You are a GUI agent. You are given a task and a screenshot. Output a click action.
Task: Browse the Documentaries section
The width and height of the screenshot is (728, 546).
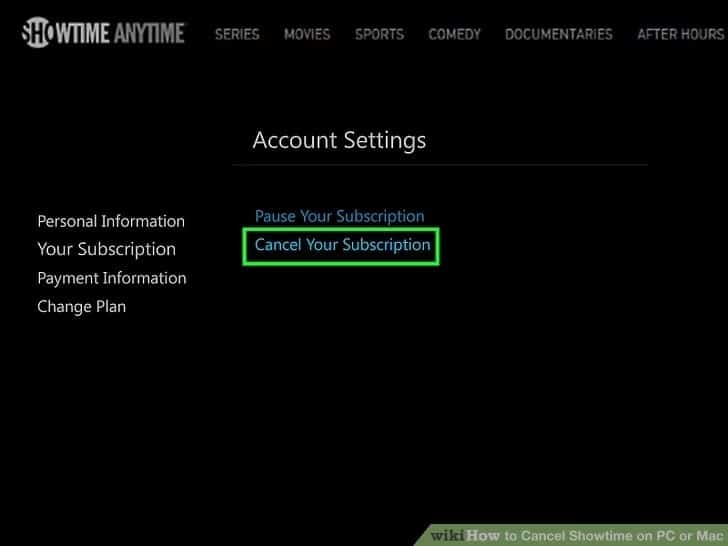pyautogui.click(x=559, y=34)
